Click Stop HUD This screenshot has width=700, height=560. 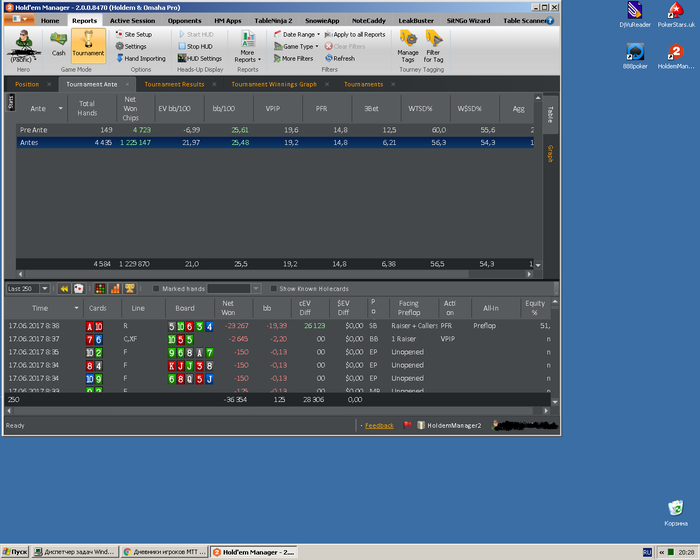point(195,46)
